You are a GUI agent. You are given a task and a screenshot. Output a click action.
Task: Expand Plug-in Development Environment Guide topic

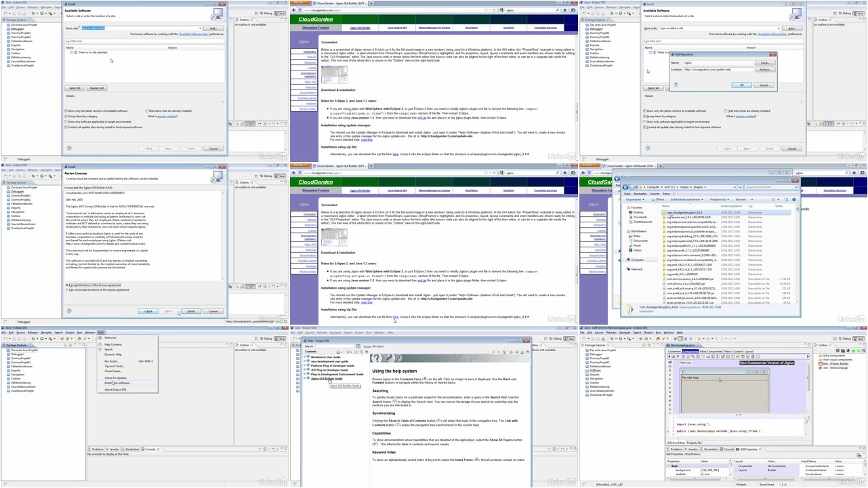pos(304,374)
